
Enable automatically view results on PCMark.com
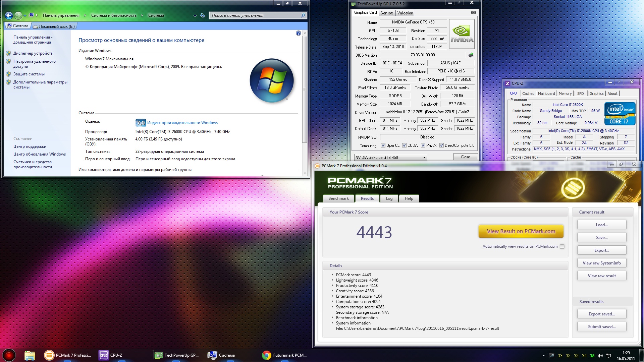[x=562, y=246]
